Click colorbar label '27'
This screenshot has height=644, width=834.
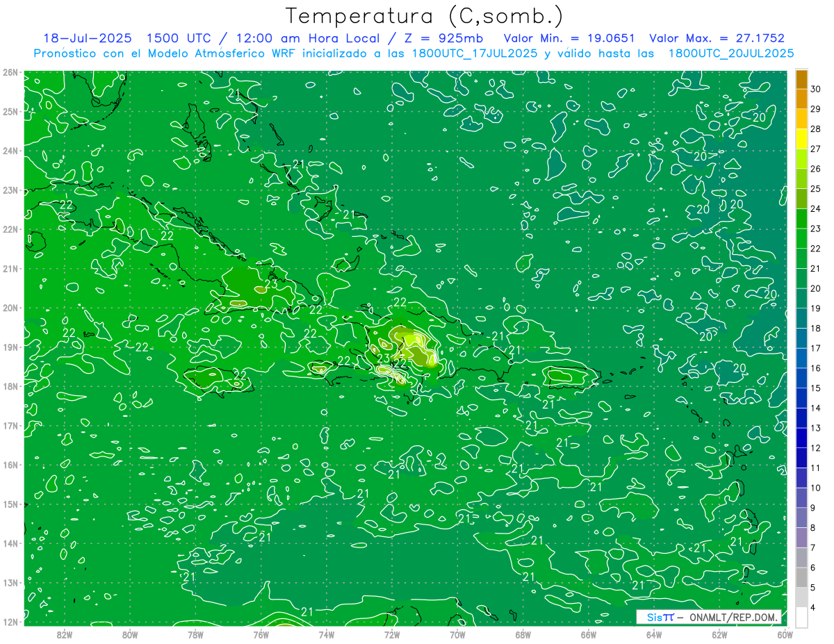pos(817,149)
